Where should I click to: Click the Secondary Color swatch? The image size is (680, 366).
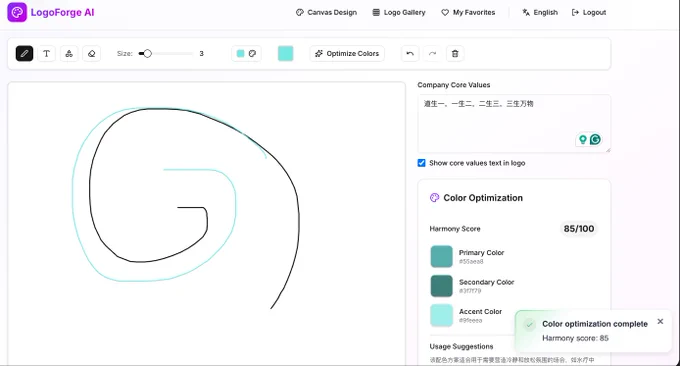pos(441,286)
